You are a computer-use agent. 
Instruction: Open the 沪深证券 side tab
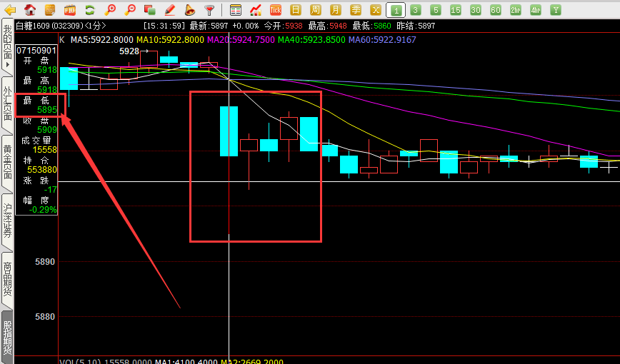7,221
